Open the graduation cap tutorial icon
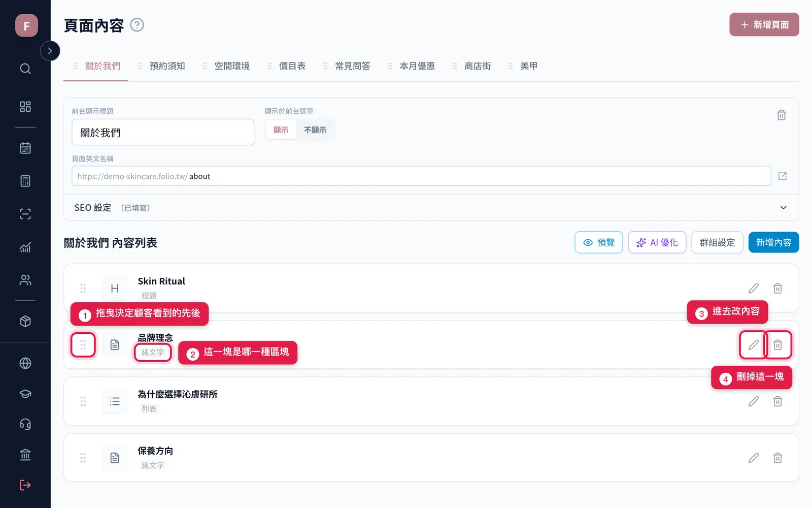The width and height of the screenshot is (812, 508). 25,394
